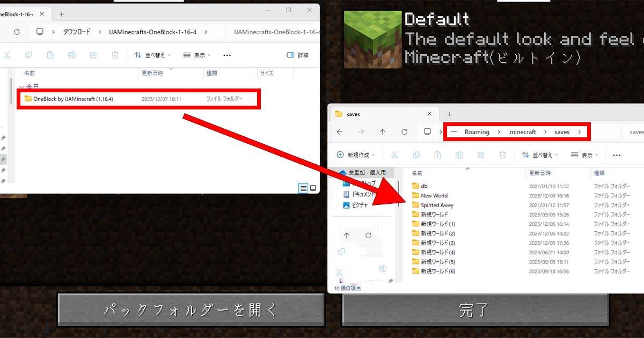Select OneBlock by IJAMinecraft (1.16.4) folder

click(x=138, y=99)
